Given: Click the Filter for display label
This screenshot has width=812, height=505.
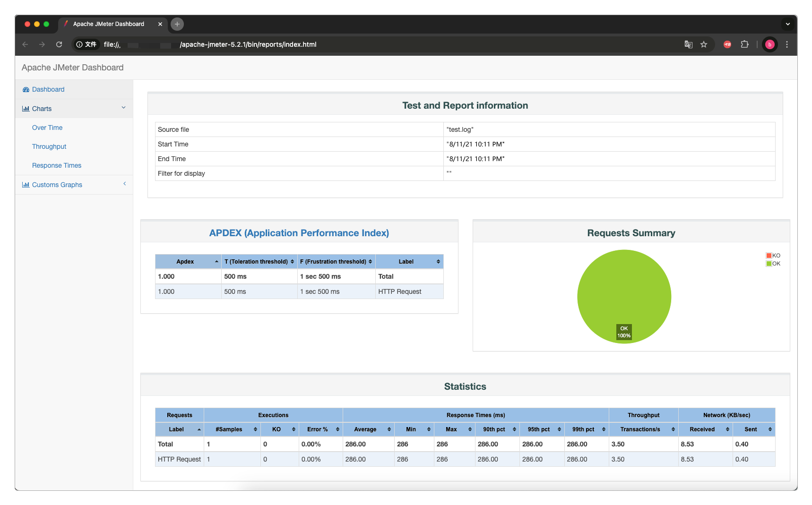Looking at the screenshot, I should pyautogui.click(x=181, y=173).
